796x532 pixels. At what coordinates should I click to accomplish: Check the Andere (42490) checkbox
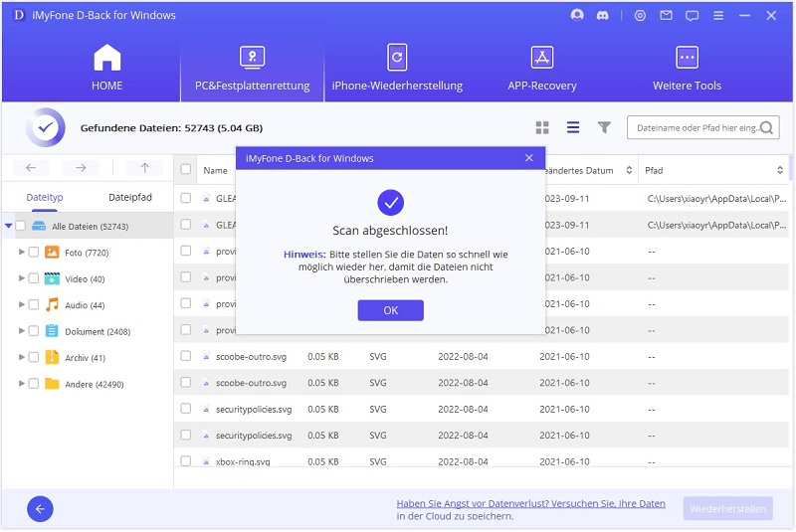[x=34, y=384]
